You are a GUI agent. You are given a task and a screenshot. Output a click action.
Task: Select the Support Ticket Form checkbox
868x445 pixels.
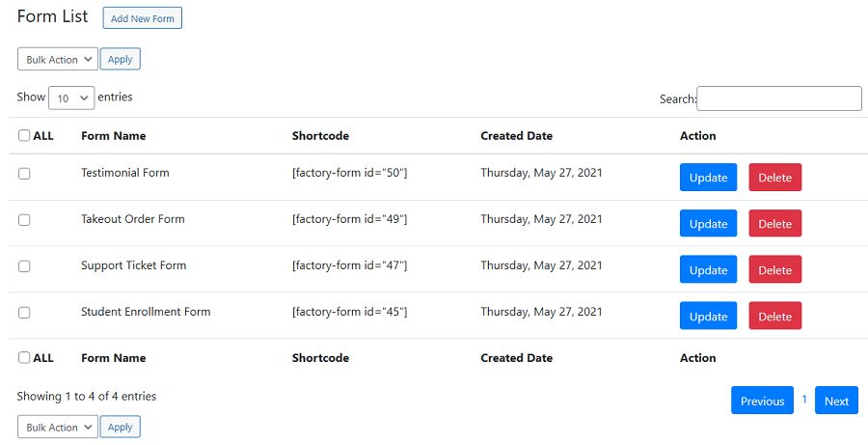(x=24, y=266)
